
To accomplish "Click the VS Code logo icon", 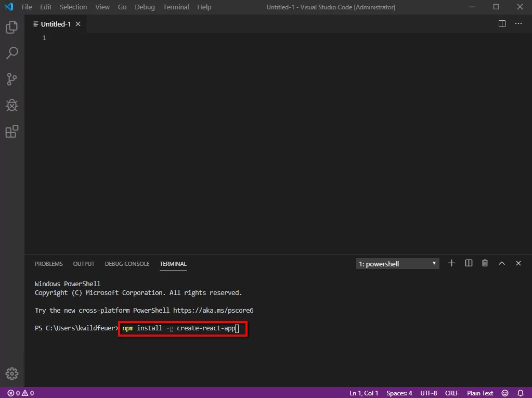I will tap(9, 7).
